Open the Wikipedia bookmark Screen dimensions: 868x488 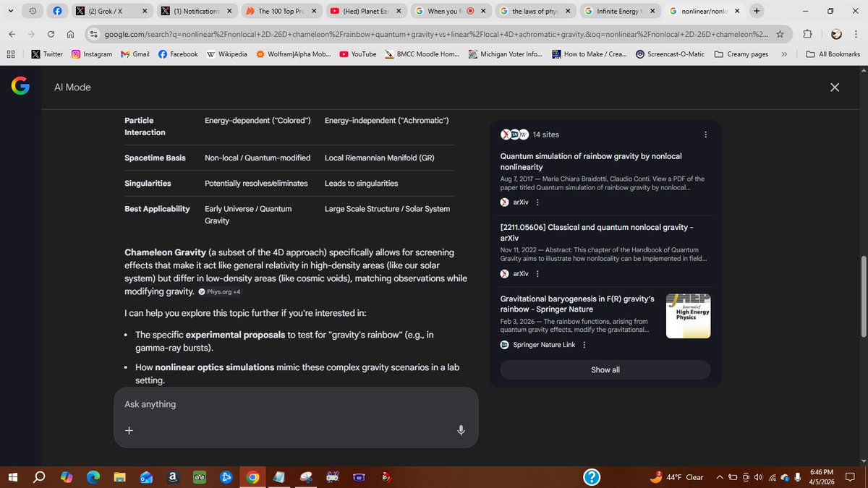pyautogui.click(x=226, y=54)
